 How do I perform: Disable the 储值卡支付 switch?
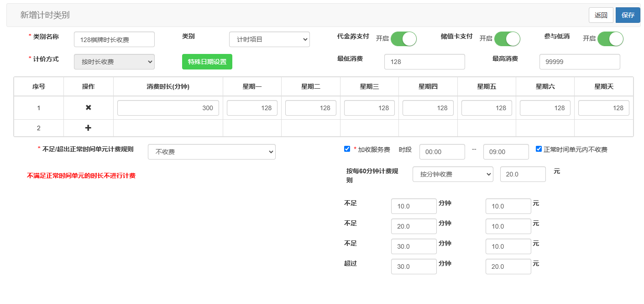tap(507, 39)
